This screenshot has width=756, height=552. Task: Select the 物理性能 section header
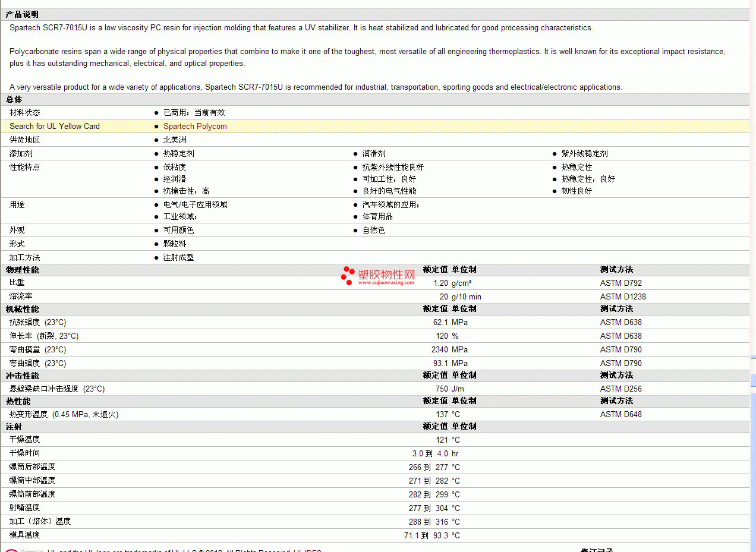point(22,270)
